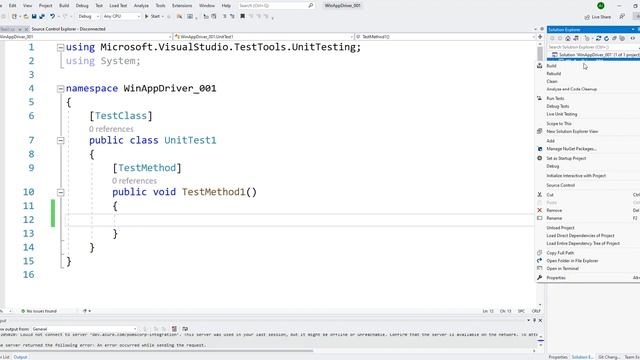This screenshot has width=640, height=360.
Task: Click the bookmark icon in the toolbar
Action: [242, 16]
